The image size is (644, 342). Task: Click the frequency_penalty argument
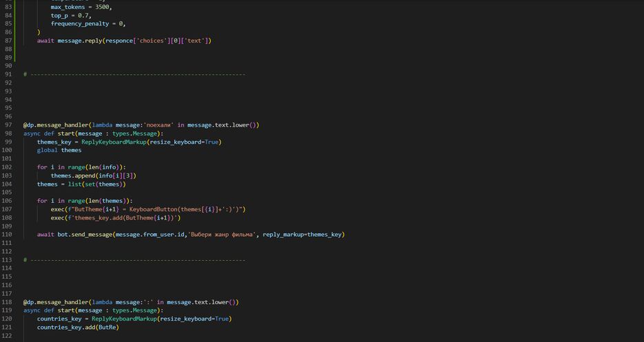tap(81, 23)
